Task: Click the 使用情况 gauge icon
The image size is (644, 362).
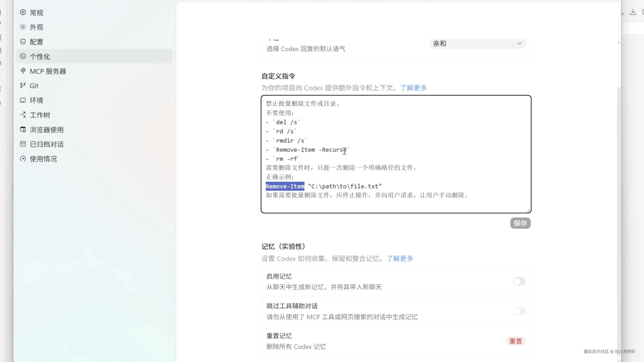Action: (23, 159)
